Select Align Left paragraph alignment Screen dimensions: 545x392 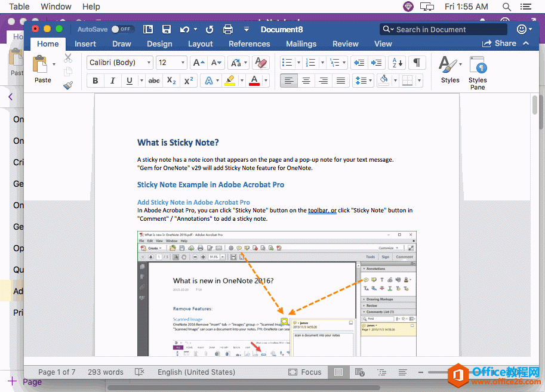point(289,81)
